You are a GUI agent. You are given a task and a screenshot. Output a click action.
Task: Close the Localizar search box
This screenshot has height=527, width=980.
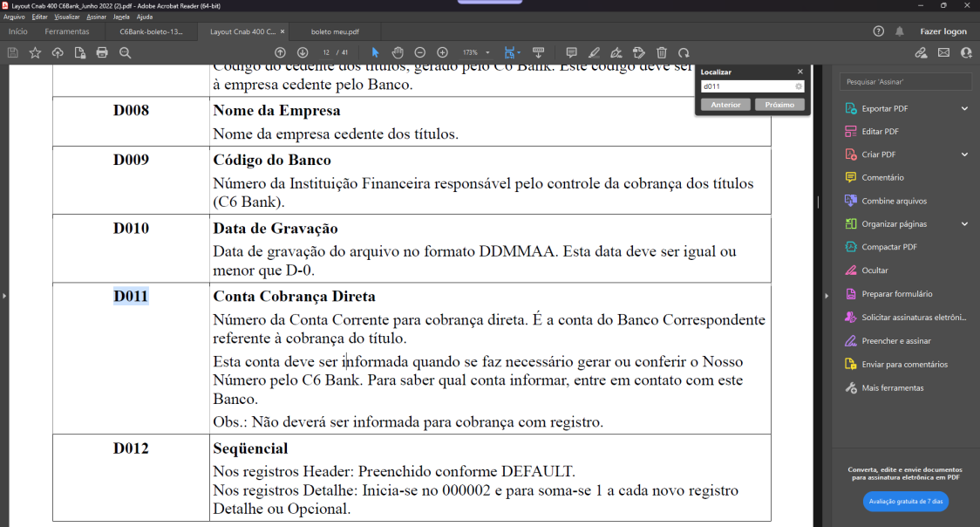tap(800, 72)
